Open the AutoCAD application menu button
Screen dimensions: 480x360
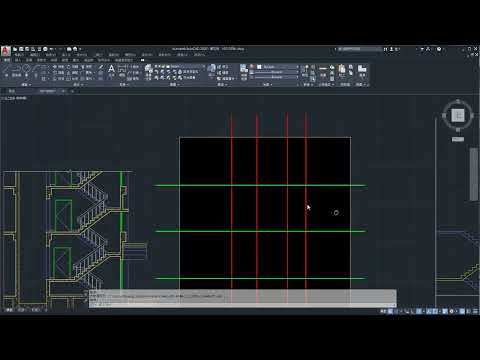pos(6,52)
